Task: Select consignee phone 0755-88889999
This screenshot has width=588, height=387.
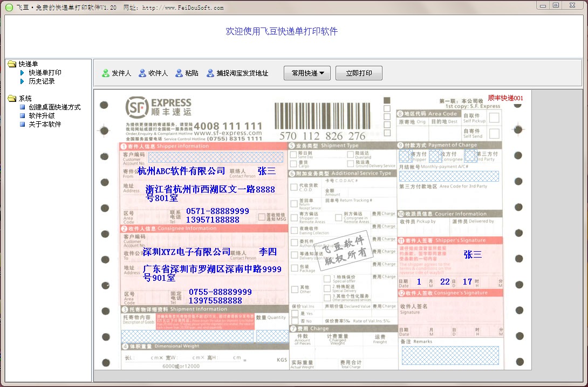Action: pos(221,292)
